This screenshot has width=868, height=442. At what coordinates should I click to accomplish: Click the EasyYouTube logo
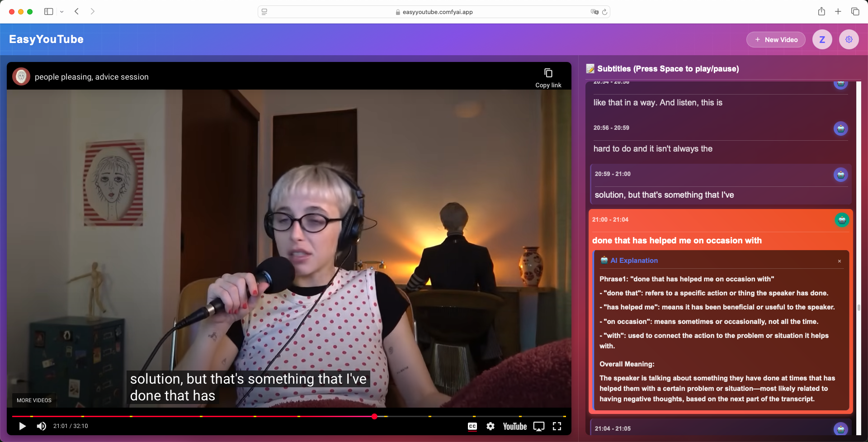pyautogui.click(x=46, y=39)
